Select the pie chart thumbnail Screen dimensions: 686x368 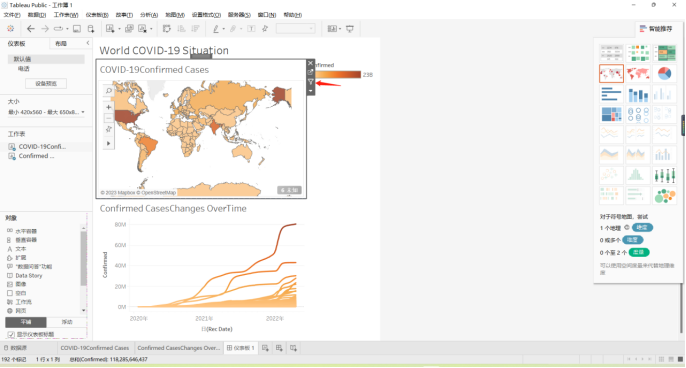tap(664, 74)
